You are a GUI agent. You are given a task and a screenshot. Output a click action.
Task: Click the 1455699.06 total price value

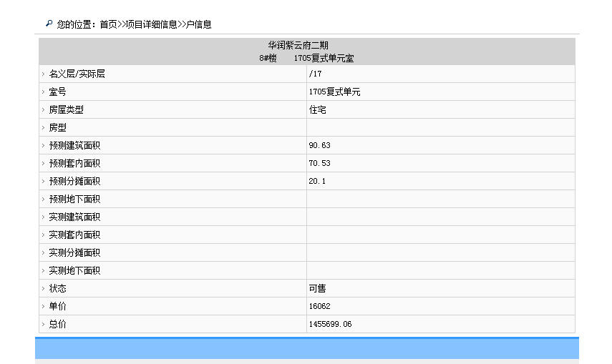330,325
